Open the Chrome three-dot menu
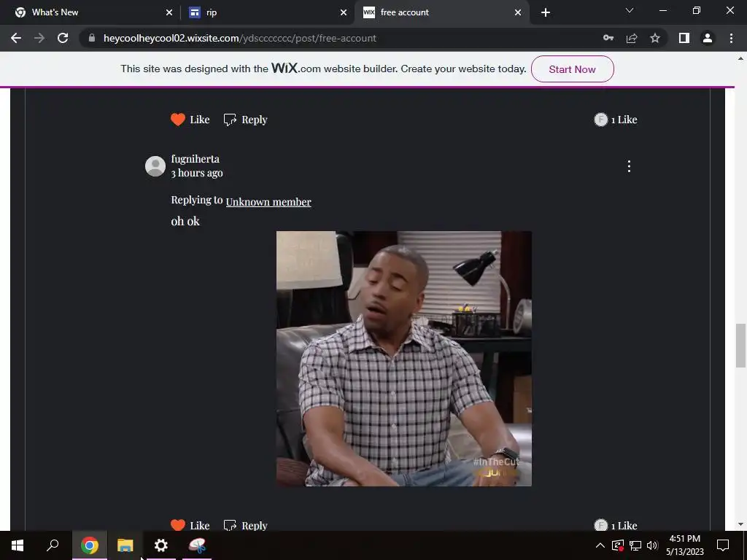 click(x=731, y=38)
